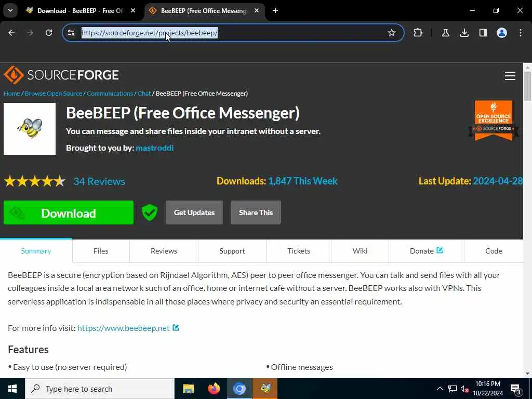Open the Support tab
The width and height of the screenshot is (532, 399).
pyautogui.click(x=232, y=251)
